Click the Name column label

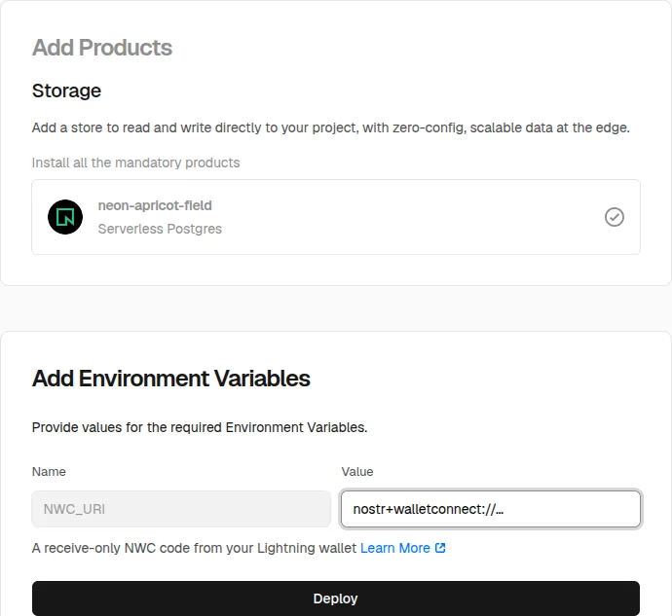pyautogui.click(x=49, y=472)
